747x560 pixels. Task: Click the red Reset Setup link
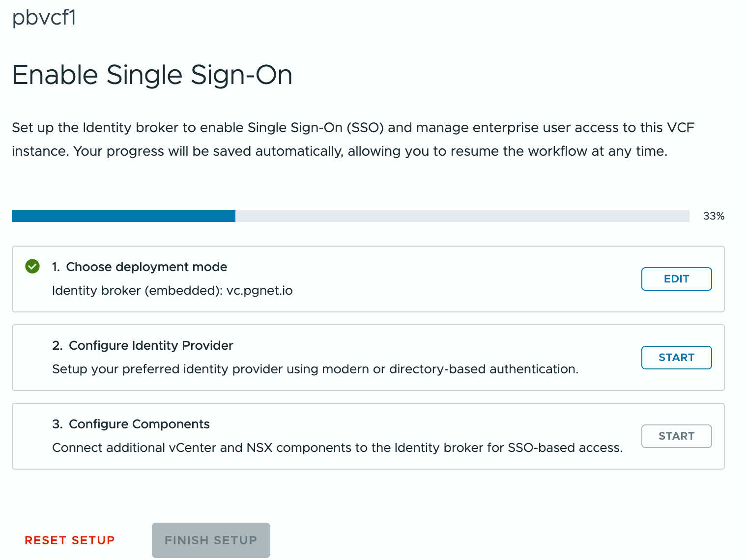tap(70, 540)
